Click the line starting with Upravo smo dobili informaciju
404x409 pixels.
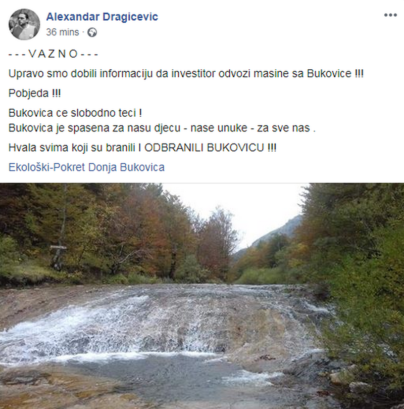(x=186, y=73)
